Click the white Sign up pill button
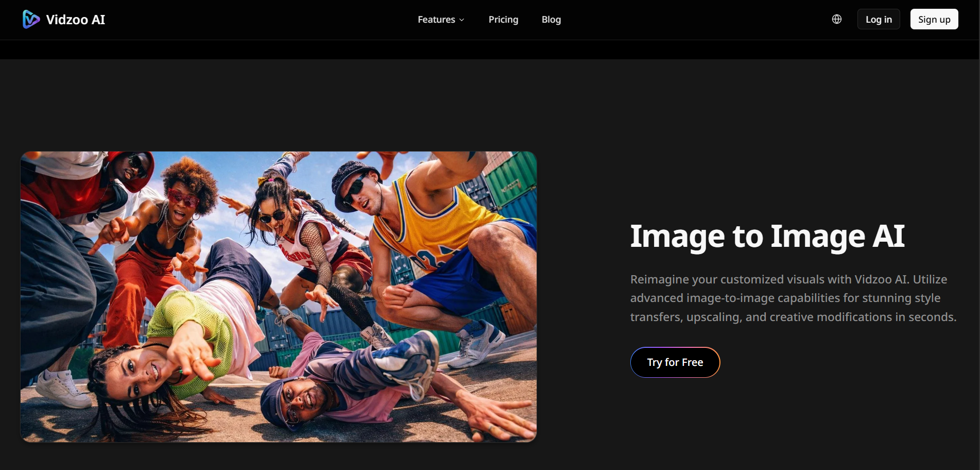Image resolution: width=980 pixels, height=470 pixels. point(934,19)
